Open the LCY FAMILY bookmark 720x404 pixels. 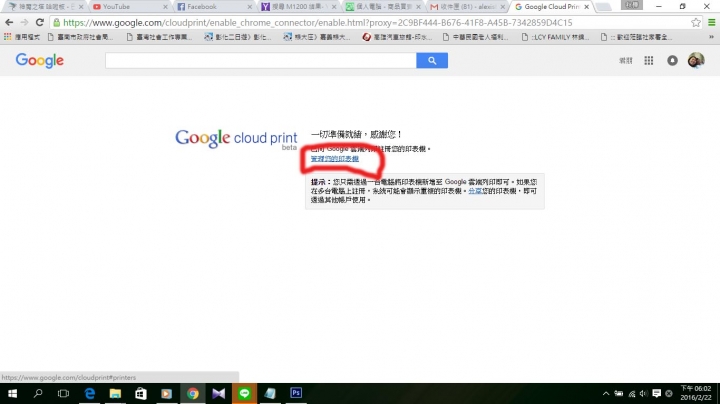(555, 37)
